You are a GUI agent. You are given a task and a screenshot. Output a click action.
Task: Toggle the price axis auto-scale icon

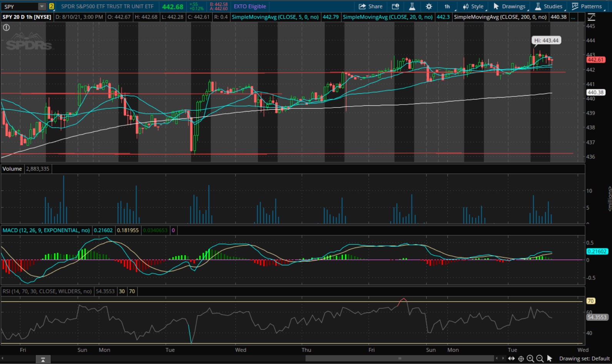pyautogui.click(x=591, y=17)
